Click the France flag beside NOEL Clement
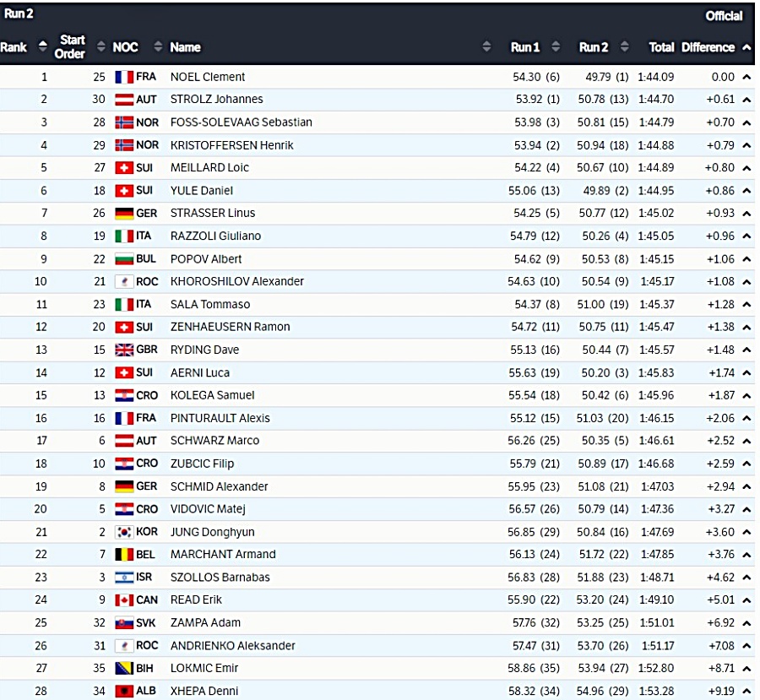 pos(124,77)
